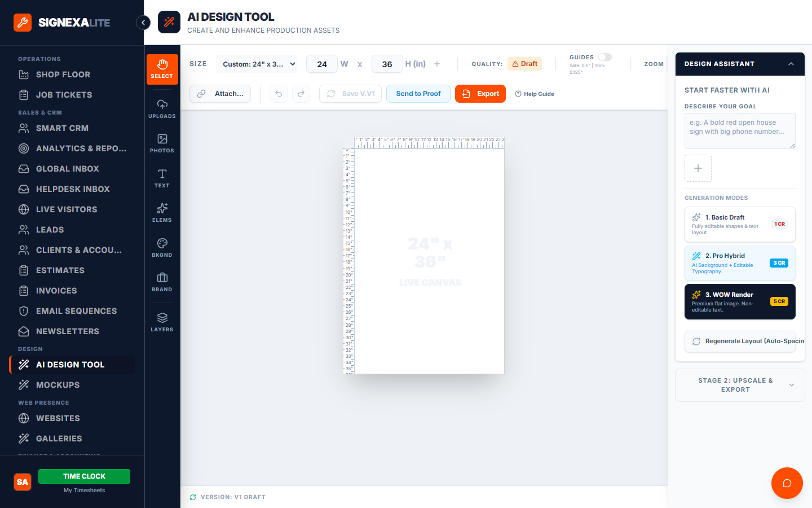This screenshot has height=508, width=812.
Task: Click the width input showing 24
Action: pos(321,64)
